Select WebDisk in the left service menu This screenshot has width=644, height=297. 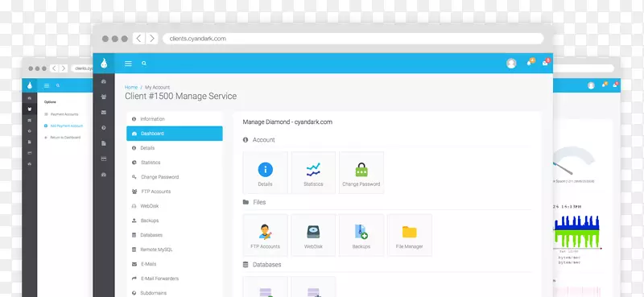point(175,206)
